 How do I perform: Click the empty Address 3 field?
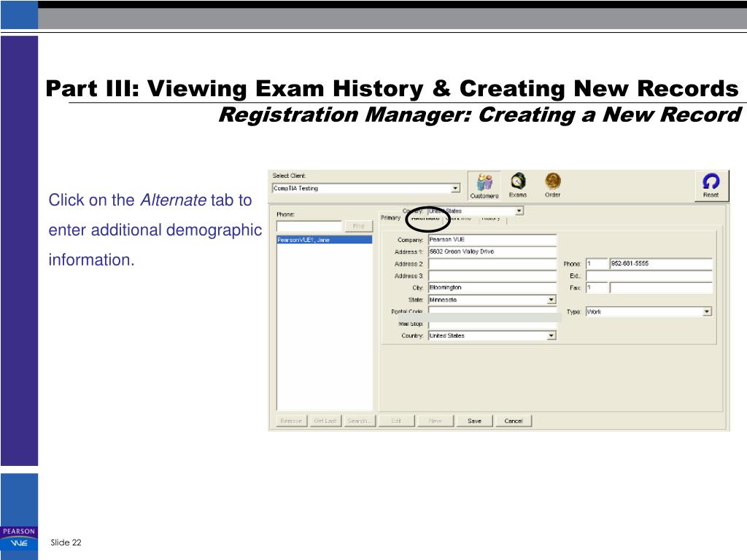click(492, 276)
